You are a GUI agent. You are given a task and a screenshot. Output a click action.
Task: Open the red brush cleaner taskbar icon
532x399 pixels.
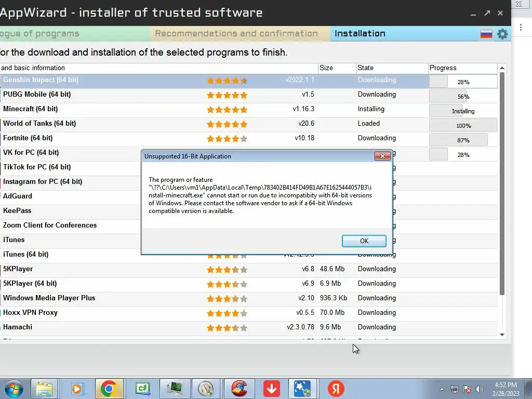[239, 389]
